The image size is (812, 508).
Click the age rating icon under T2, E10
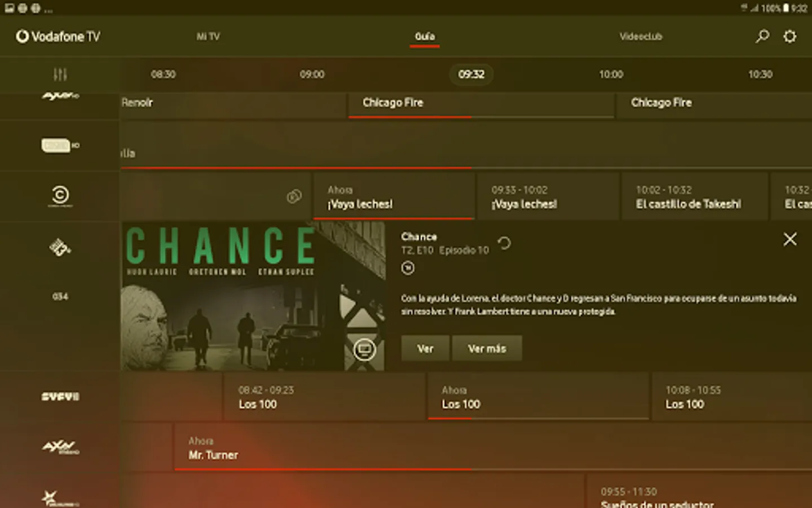[408, 268]
